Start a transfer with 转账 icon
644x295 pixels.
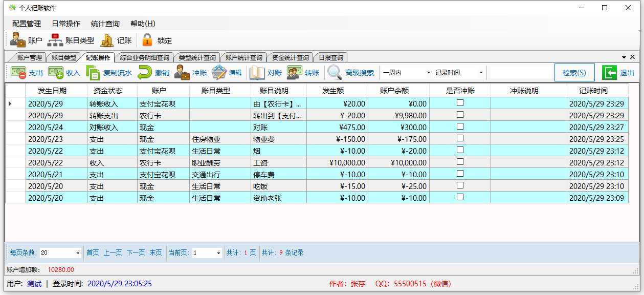[295, 73]
